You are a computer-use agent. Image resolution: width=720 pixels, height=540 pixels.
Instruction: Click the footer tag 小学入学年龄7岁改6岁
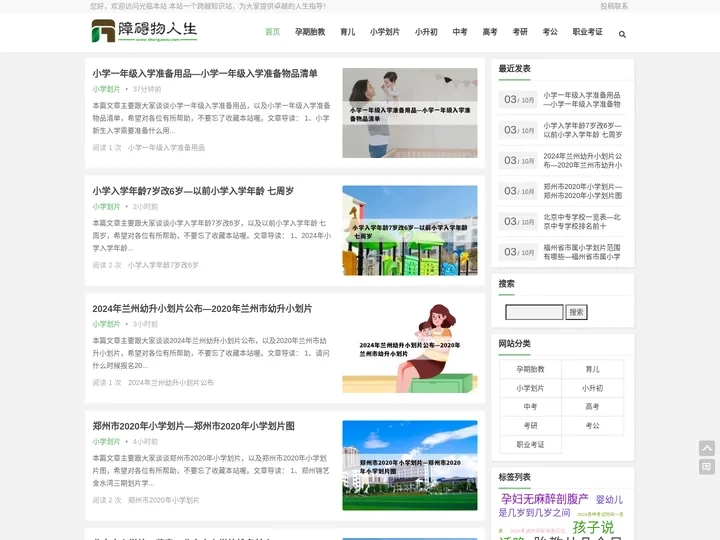[x=163, y=265]
